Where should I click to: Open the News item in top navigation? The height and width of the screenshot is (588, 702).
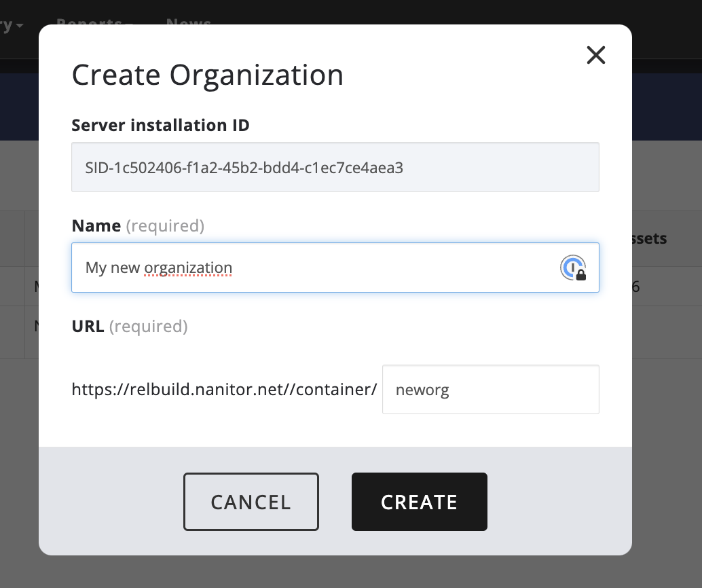coord(188,22)
